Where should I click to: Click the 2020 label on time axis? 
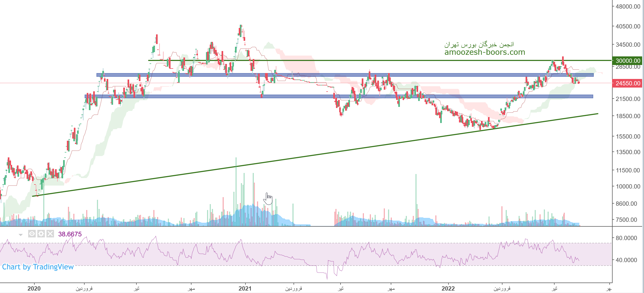coord(34,288)
